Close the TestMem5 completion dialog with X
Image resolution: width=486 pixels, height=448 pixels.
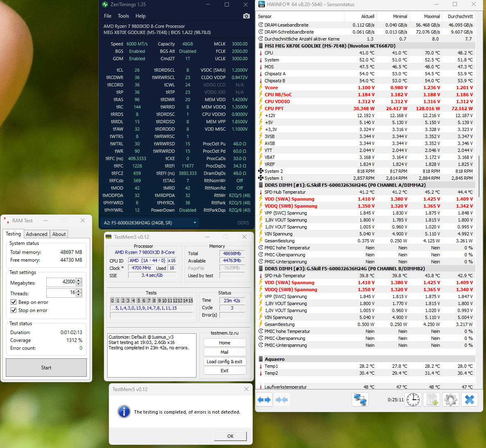[246, 389]
